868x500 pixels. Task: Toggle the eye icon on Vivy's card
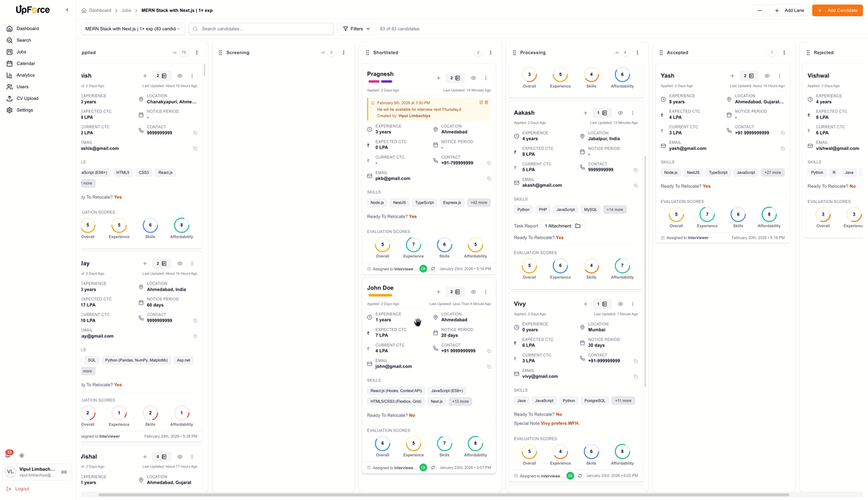[x=620, y=304]
